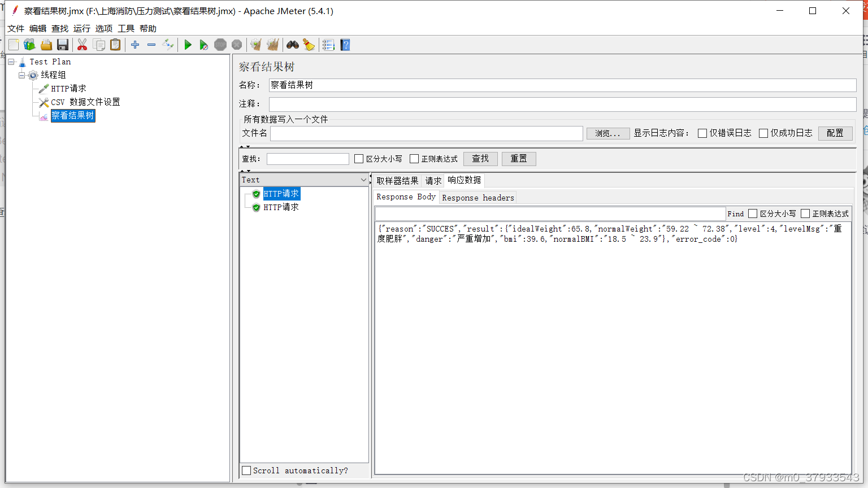Click the Test Plan flask icon
The image size is (868, 488).
point(22,62)
